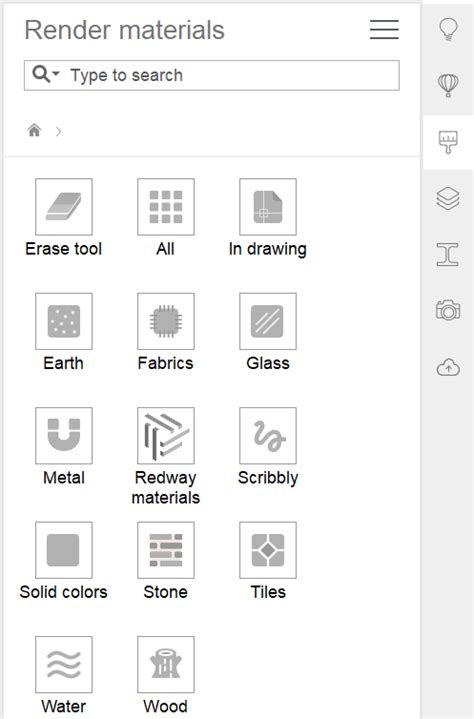Image resolution: width=474 pixels, height=719 pixels.
Task: Open the In drawing materials folder
Action: point(268,207)
